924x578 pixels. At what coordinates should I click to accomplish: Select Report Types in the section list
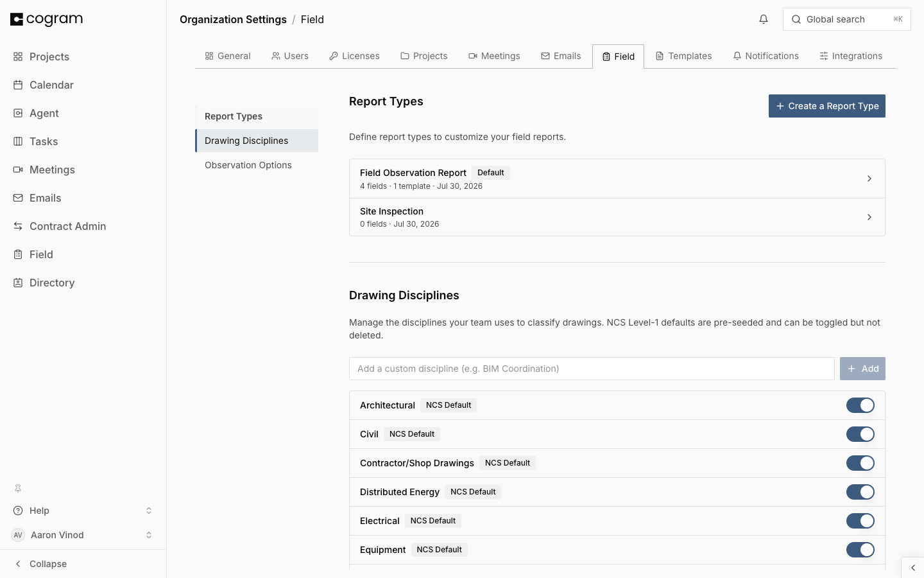(257, 116)
